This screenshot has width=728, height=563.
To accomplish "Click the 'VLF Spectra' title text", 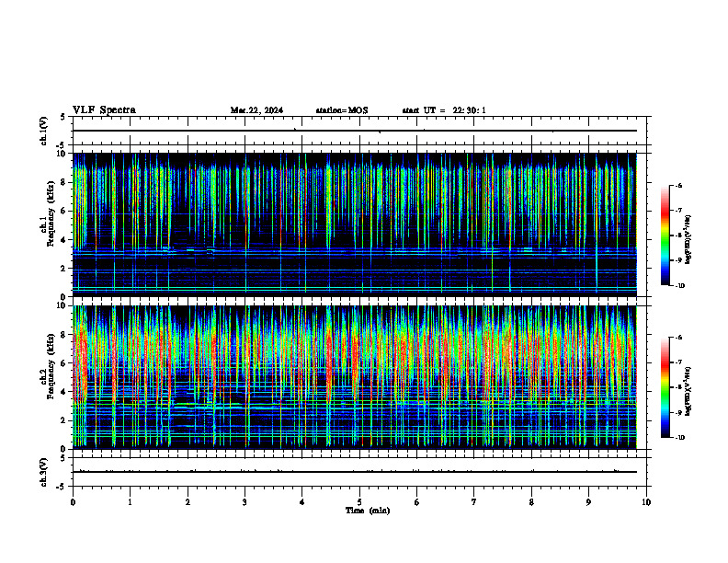I will (x=104, y=110).
